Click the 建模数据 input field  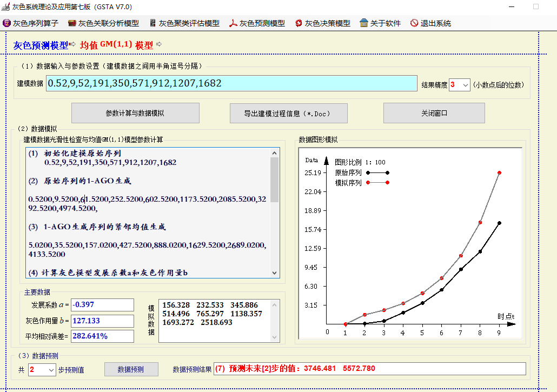pos(231,83)
